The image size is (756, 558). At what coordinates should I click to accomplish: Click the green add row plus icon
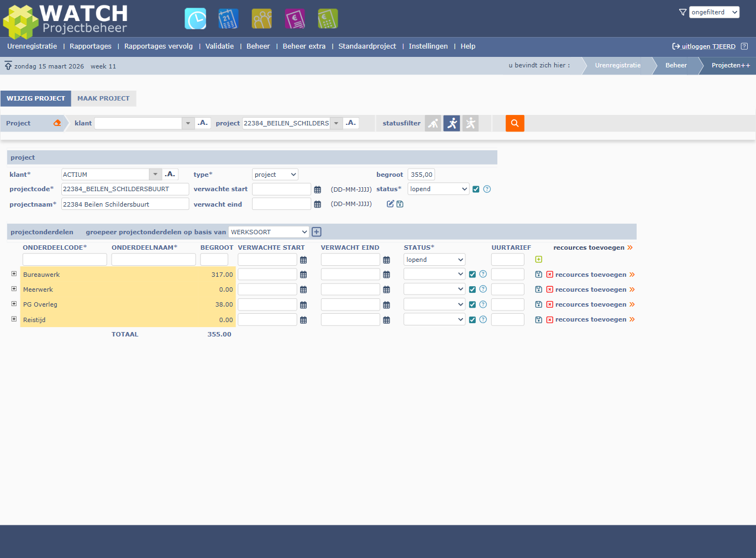539,260
